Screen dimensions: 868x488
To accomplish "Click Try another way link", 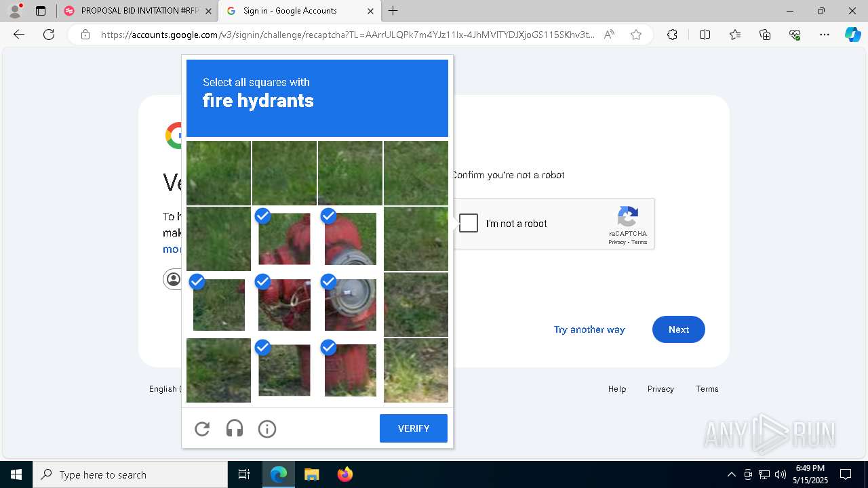I will pos(589,329).
